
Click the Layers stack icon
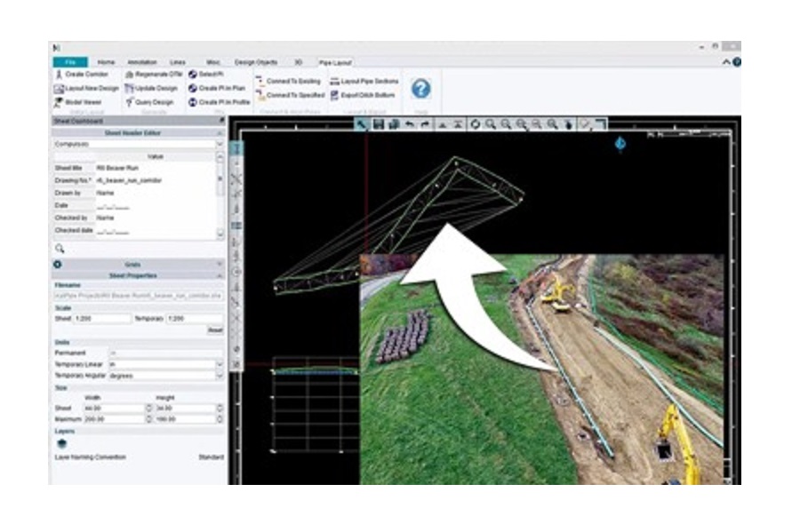tap(61, 444)
